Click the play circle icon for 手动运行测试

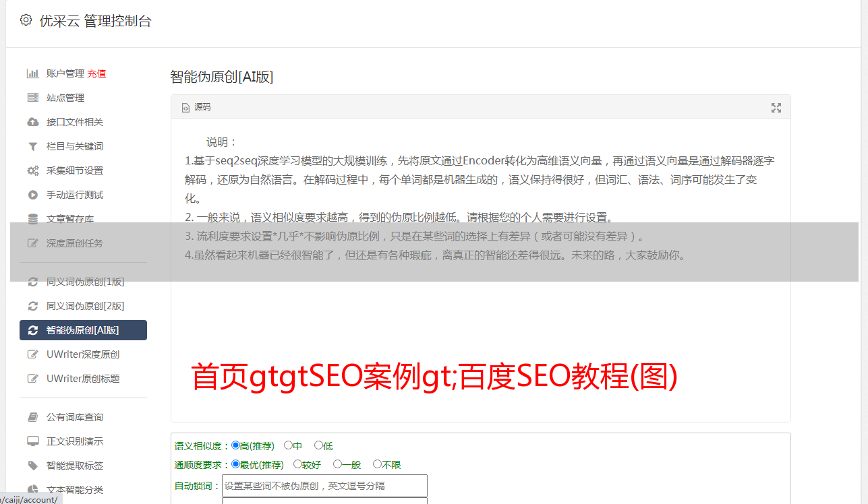pyautogui.click(x=32, y=195)
